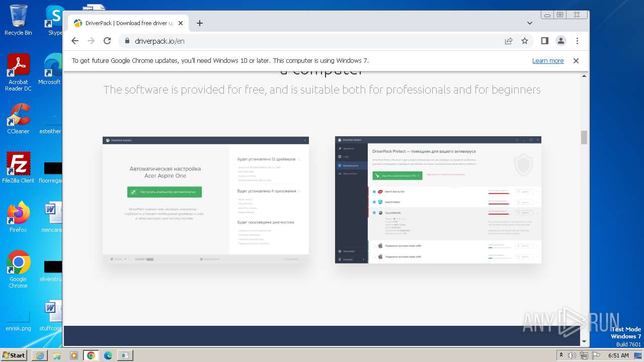Open the enrisk.png desktop file
The height and width of the screenshot is (362, 644).
click(x=18, y=320)
